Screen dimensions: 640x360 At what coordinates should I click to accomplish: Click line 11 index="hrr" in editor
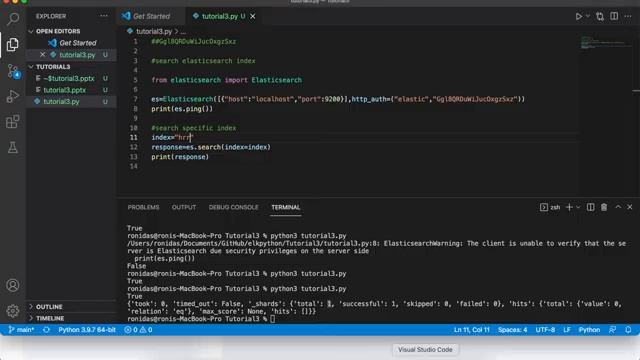172,138
